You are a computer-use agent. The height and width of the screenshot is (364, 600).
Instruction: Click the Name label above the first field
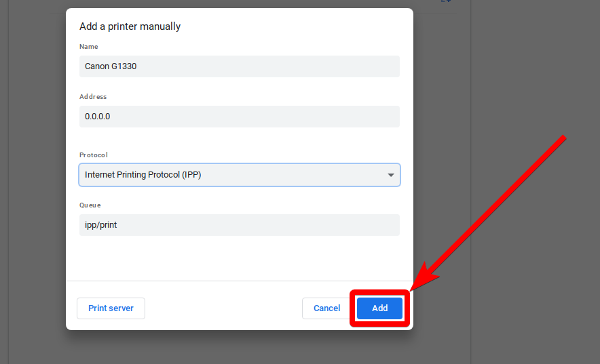[x=88, y=47]
